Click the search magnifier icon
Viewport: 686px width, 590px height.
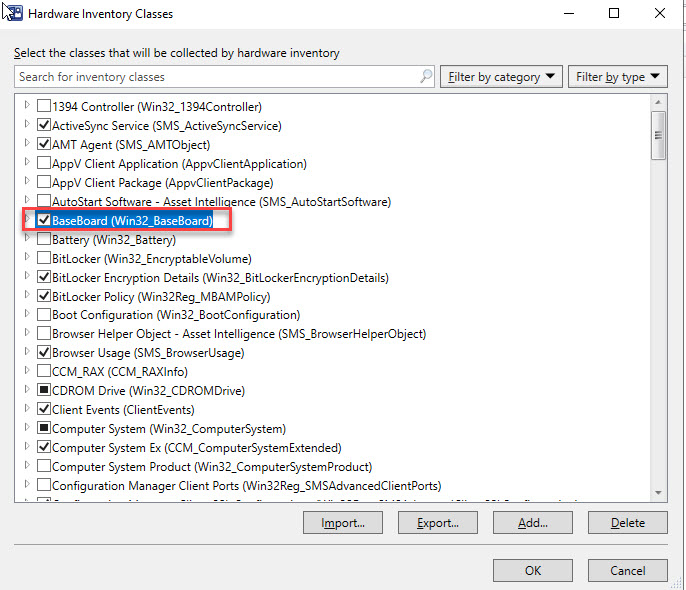pyautogui.click(x=426, y=77)
